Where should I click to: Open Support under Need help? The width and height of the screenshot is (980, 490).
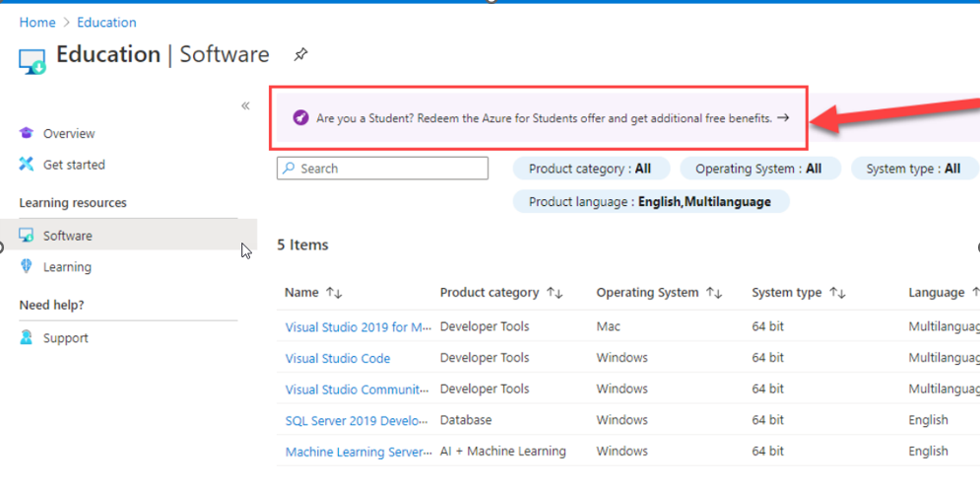point(66,338)
